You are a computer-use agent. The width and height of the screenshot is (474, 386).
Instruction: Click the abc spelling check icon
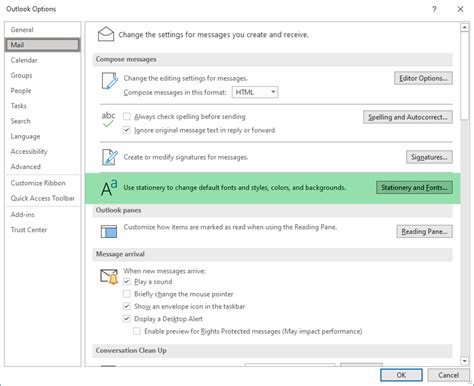coord(108,119)
